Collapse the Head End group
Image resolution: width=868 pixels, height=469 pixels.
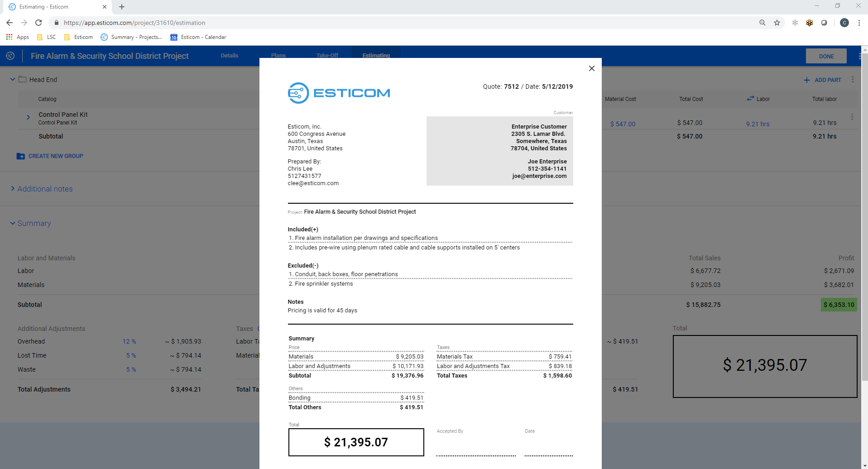tap(13, 79)
